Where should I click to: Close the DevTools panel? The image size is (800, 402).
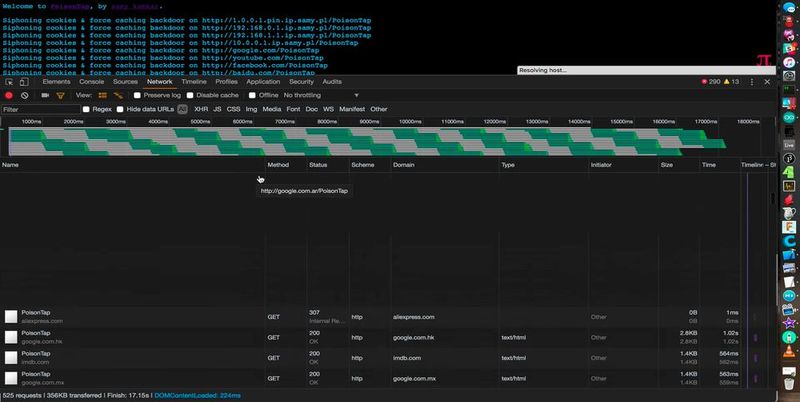pos(767,82)
